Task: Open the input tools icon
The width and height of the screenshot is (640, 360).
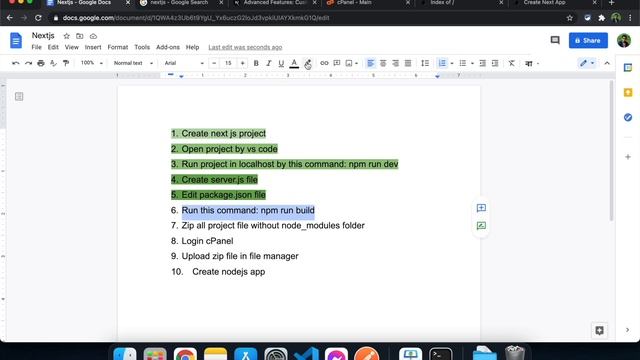Action: pyautogui.click(x=529, y=63)
